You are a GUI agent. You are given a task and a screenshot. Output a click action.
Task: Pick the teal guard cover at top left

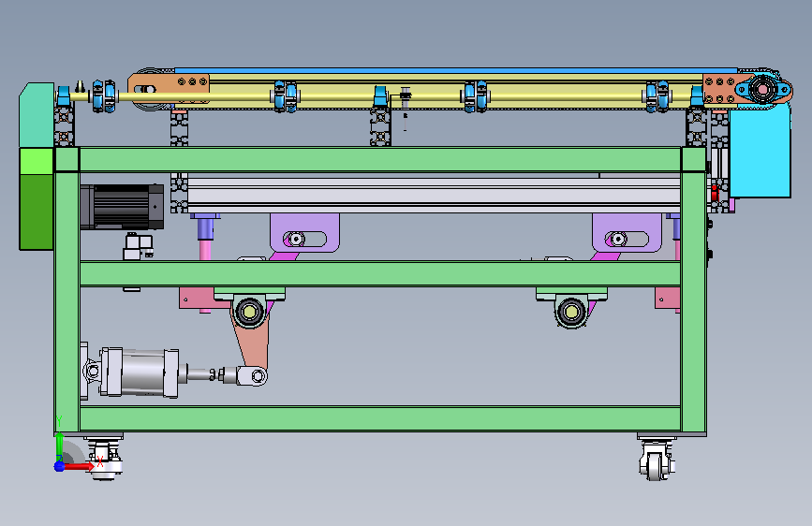(x=37, y=115)
